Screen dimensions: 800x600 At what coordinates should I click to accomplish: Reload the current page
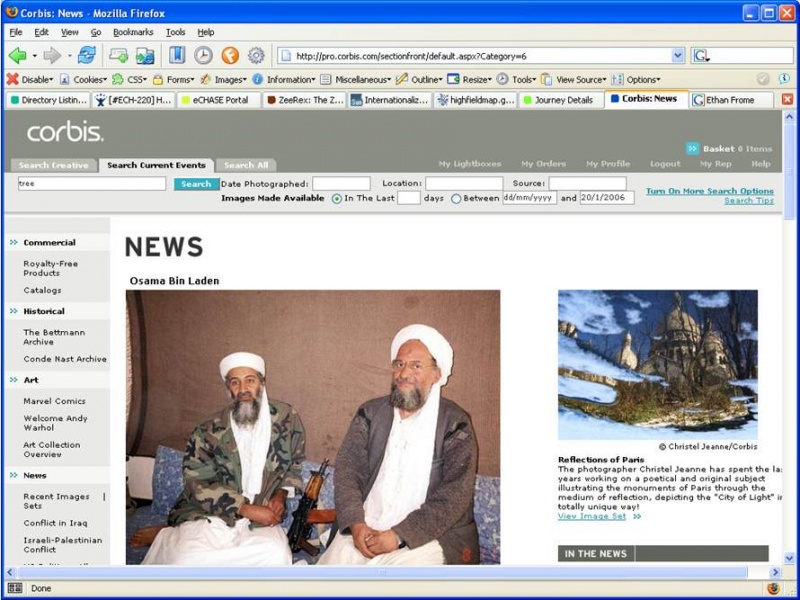click(x=86, y=55)
